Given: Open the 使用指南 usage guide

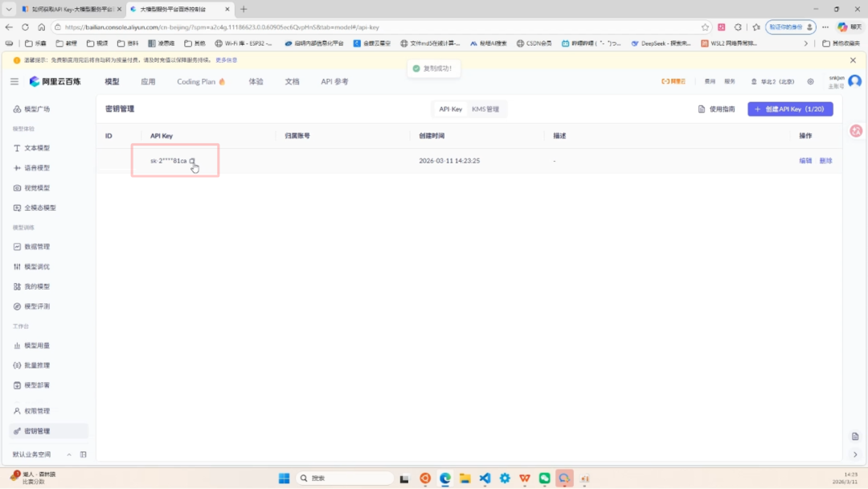Looking at the screenshot, I should pos(716,109).
